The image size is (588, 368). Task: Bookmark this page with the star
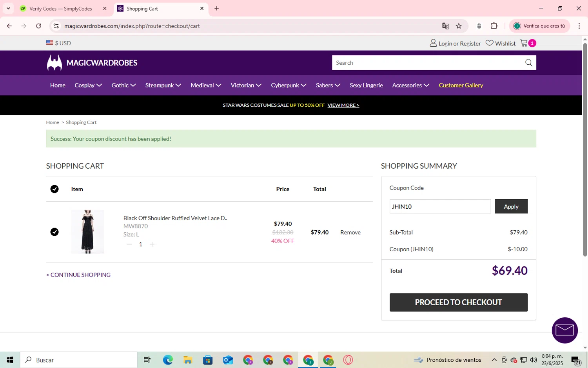tap(459, 26)
